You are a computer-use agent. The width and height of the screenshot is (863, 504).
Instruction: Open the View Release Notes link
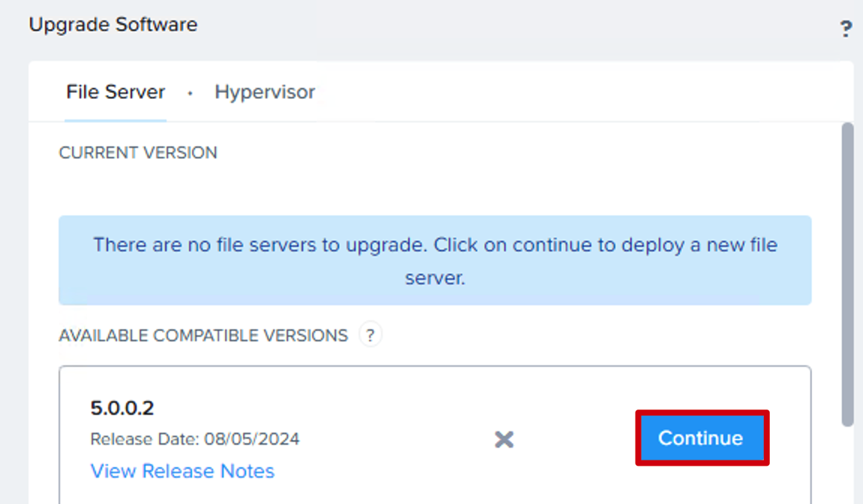pos(182,471)
